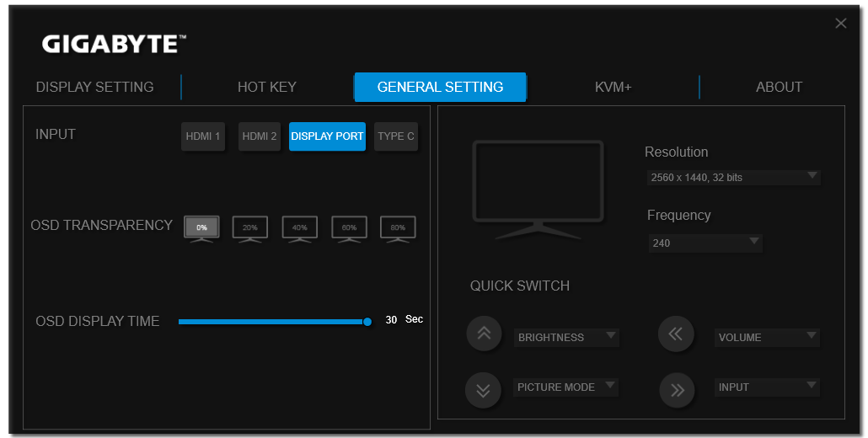868x438 pixels.
Task: Open the BRIGHTNESS quick switch dropdown
Action: [566, 338]
